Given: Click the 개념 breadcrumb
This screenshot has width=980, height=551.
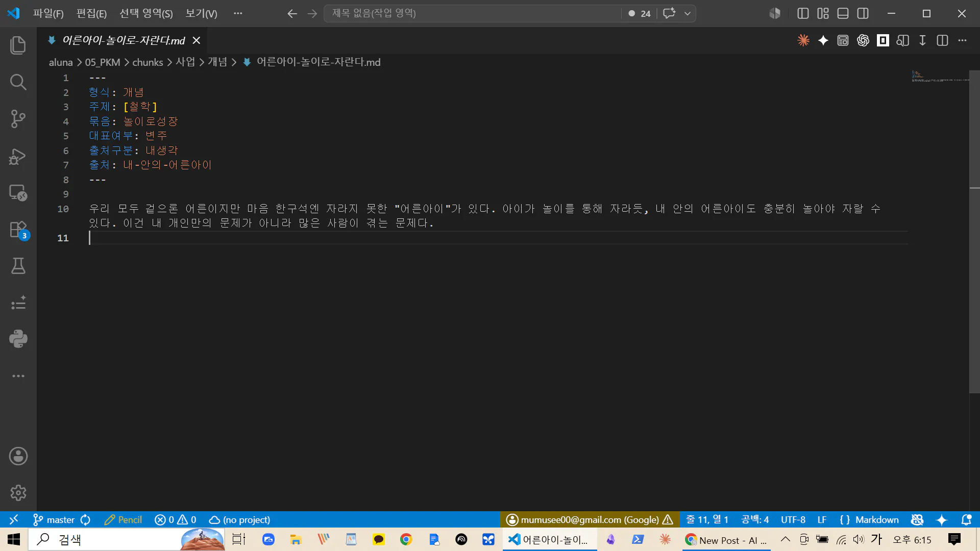Looking at the screenshot, I should (x=217, y=62).
